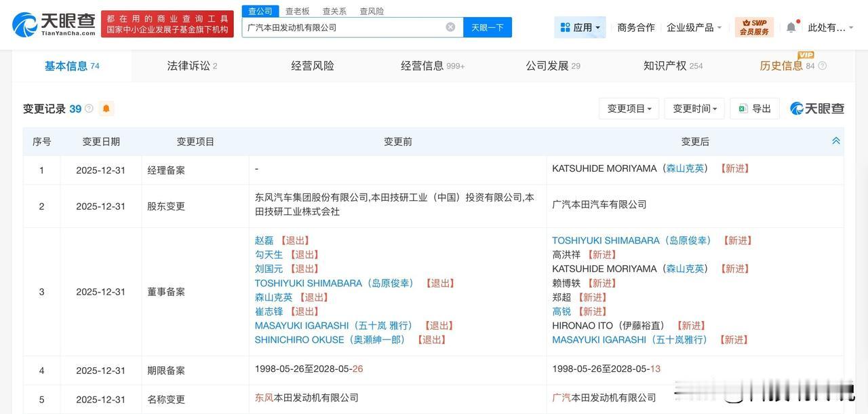The height and width of the screenshot is (414, 868).
Task: Open the 知识产权 tab
Action: click(x=673, y=66)
